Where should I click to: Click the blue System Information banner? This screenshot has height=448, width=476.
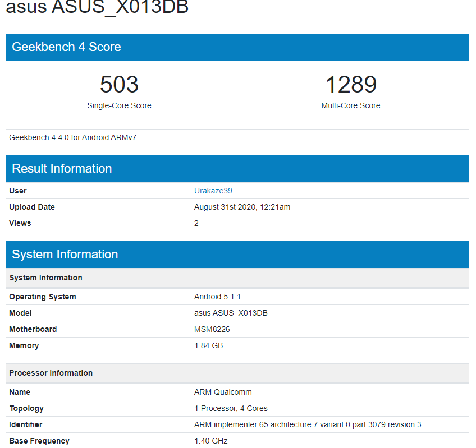click(237, 255)
